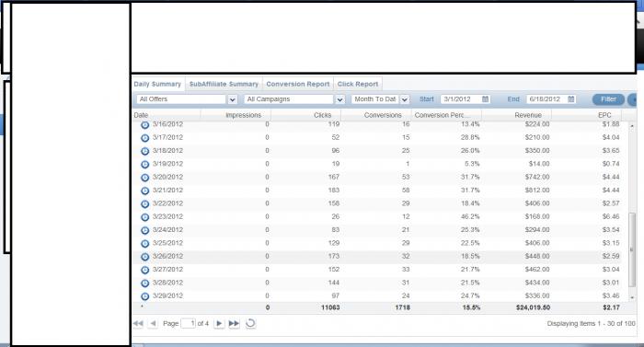
Task: Select the $742.00 revenue cell
Action: [x=536, y=177]
